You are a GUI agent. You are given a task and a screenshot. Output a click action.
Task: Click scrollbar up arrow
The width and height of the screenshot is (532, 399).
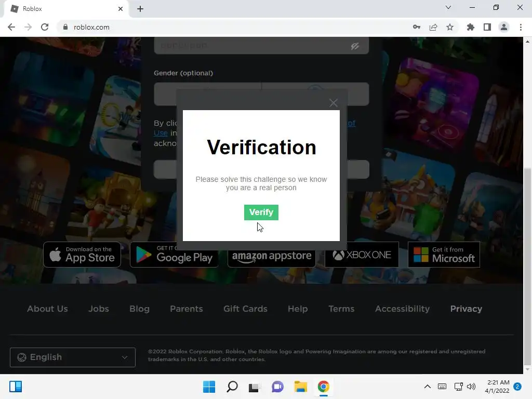[x=527, y=42]
